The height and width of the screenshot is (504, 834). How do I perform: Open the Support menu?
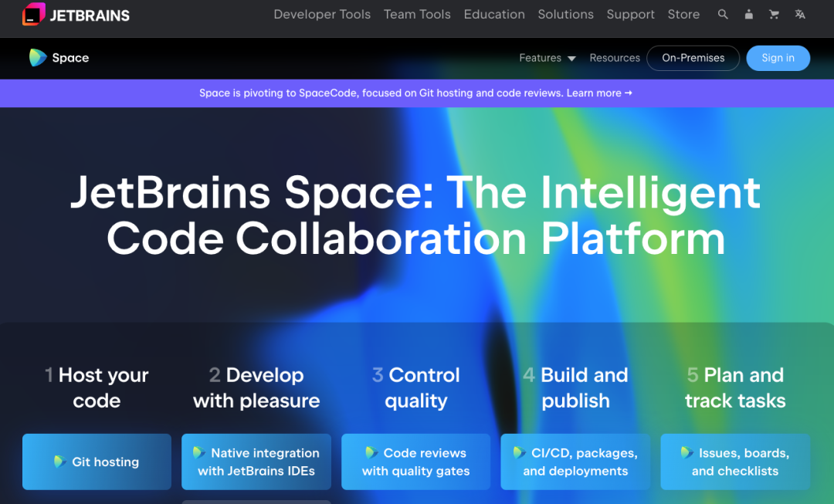coord(630,15)
